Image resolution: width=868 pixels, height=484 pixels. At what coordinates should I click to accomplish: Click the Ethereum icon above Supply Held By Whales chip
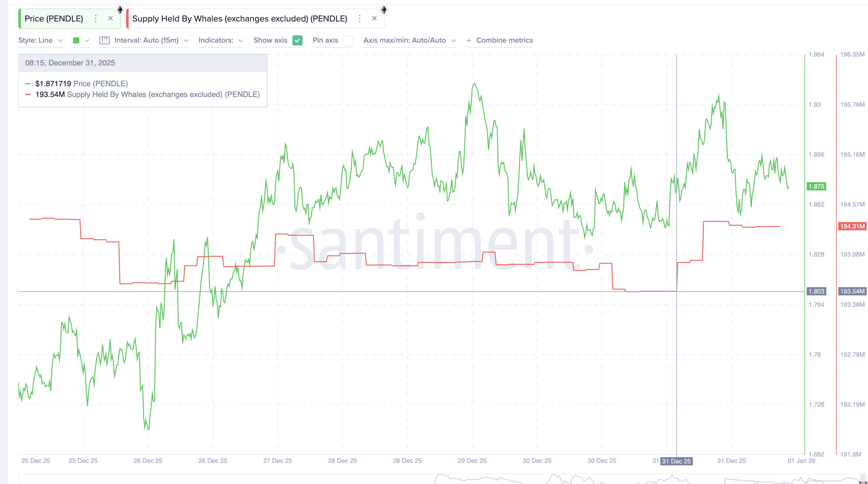tap(383, 10)
